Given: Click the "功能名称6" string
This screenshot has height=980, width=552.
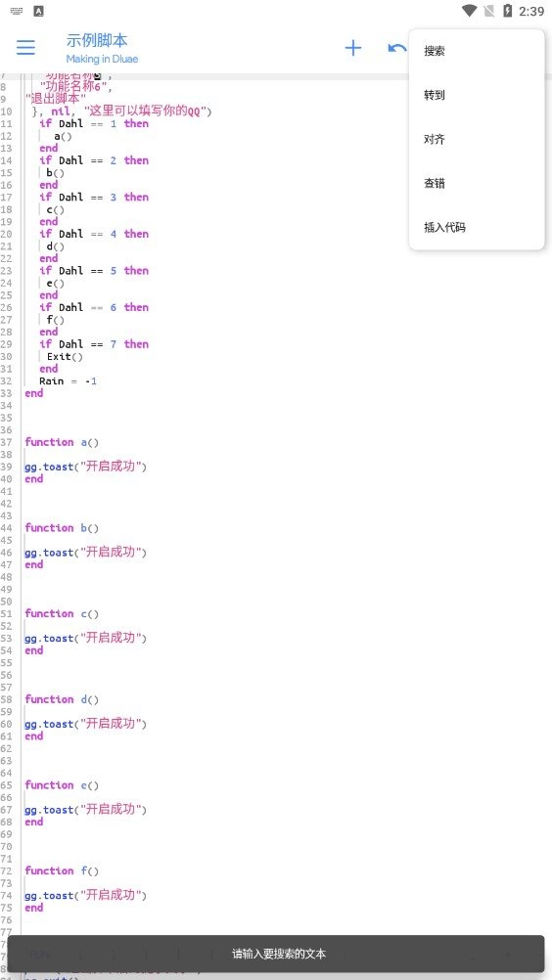Looking at the screenshot, I should [73, 86].
